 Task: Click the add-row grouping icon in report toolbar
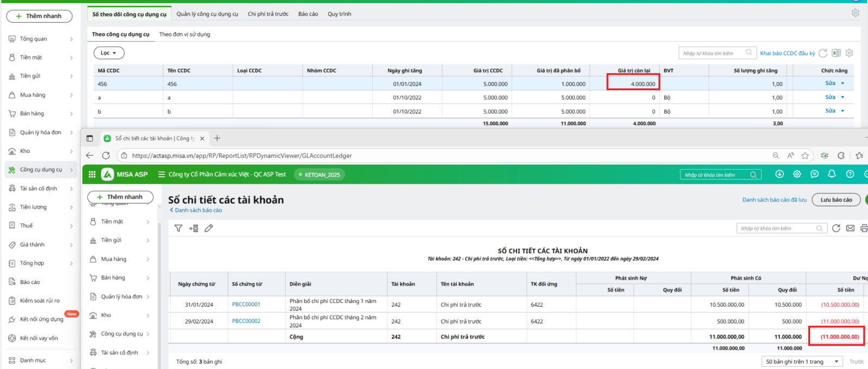click(193, 228)
